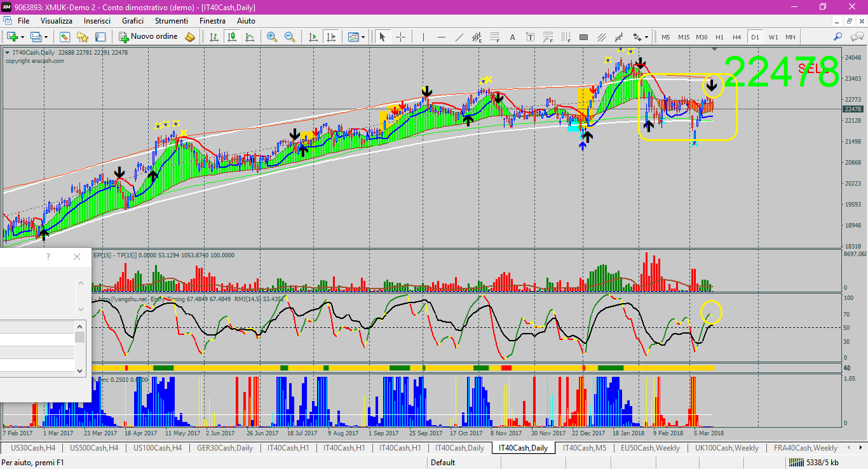Screen dimensions: 868x469
Task: Switch chart to bar chart type
Action: pos(214,37)
